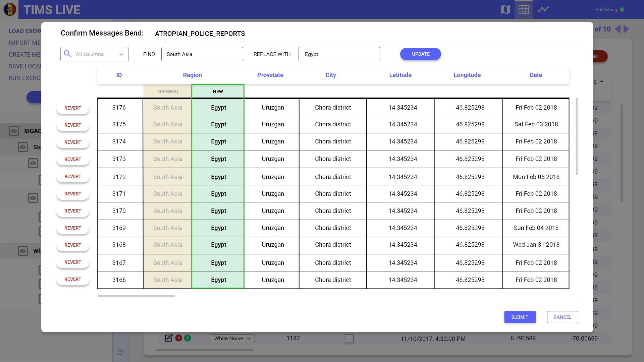Image resolution: width=644 pixels, height=362 pixels.
Task: Open the line chart view icon
Action: 543,9
